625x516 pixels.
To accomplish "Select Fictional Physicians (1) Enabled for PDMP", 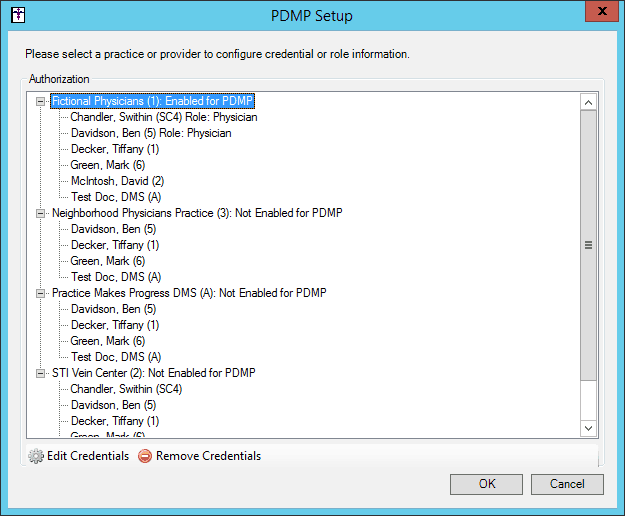I will tap(153, 101).
